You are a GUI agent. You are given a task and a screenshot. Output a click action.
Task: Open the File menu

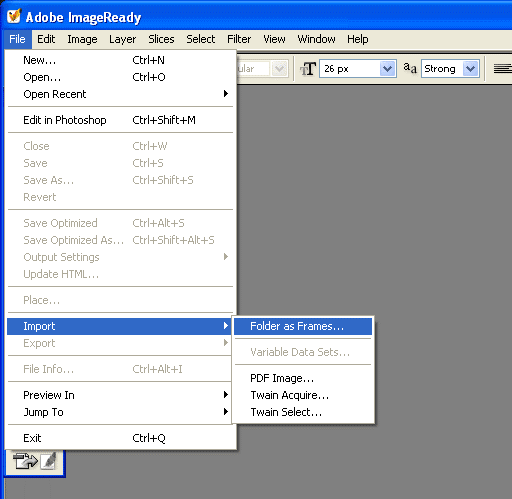17,39
